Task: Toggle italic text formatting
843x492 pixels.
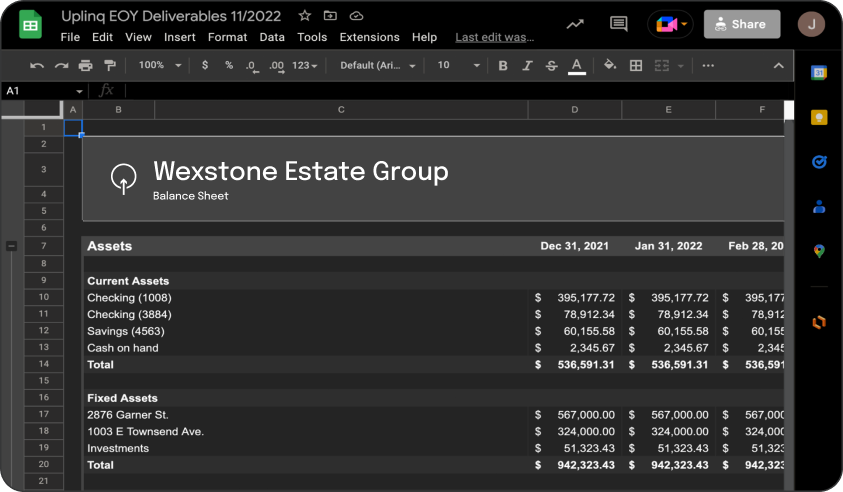Action: (x=527, y=66)
